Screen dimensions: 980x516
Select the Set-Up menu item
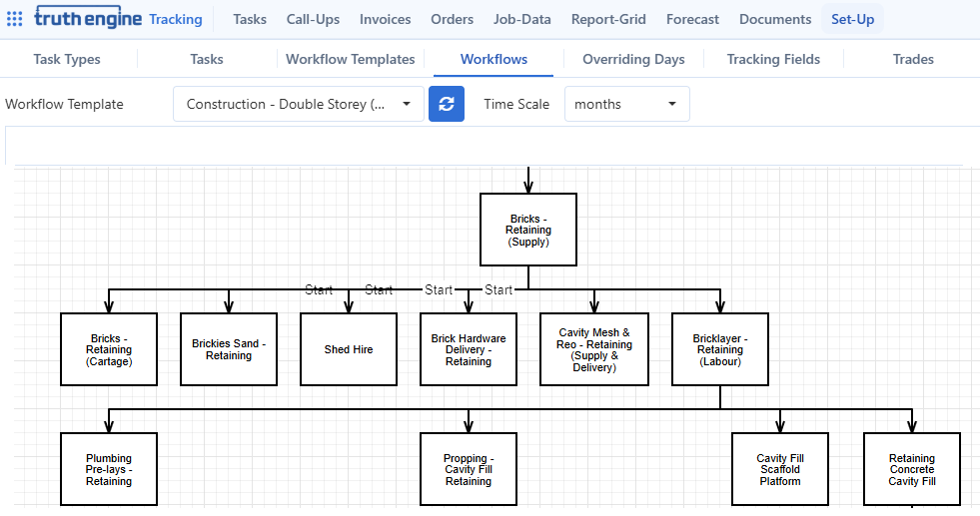pyautogui.click(x=852, y=19)
